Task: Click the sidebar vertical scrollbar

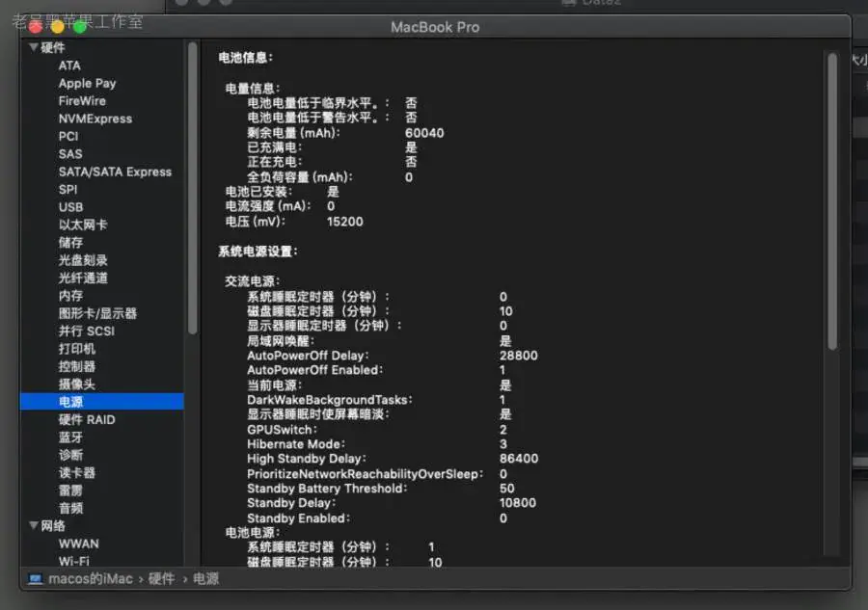Action: [x=193, y=188]
